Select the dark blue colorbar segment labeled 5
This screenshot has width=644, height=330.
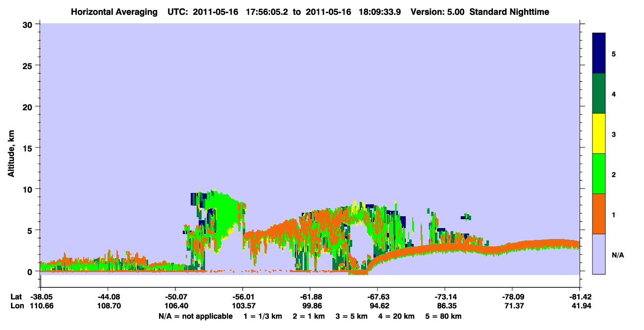tap(599, 53)
